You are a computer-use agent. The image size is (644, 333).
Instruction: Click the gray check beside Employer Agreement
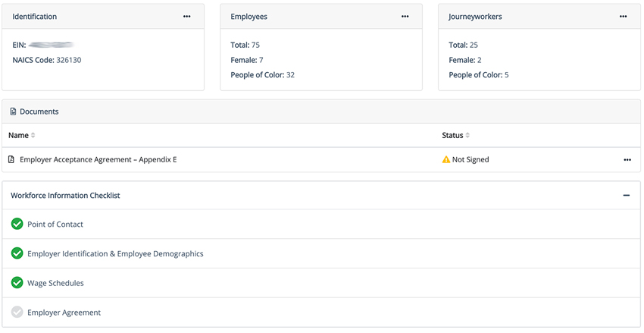tap(17, 313)
